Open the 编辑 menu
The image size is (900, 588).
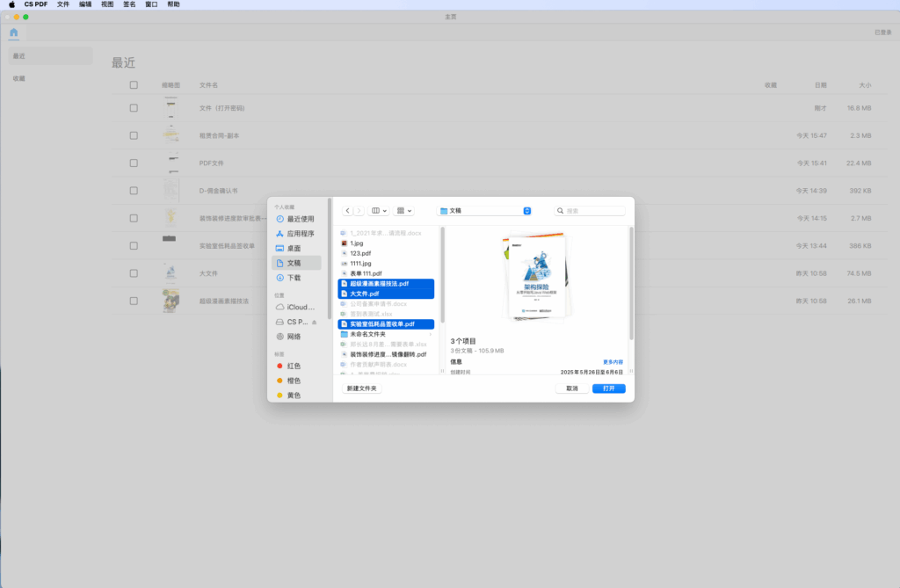[x=85, y=4]
